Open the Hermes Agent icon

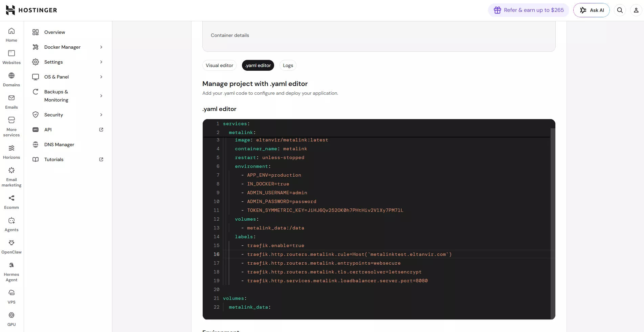[x=12, y=265]
